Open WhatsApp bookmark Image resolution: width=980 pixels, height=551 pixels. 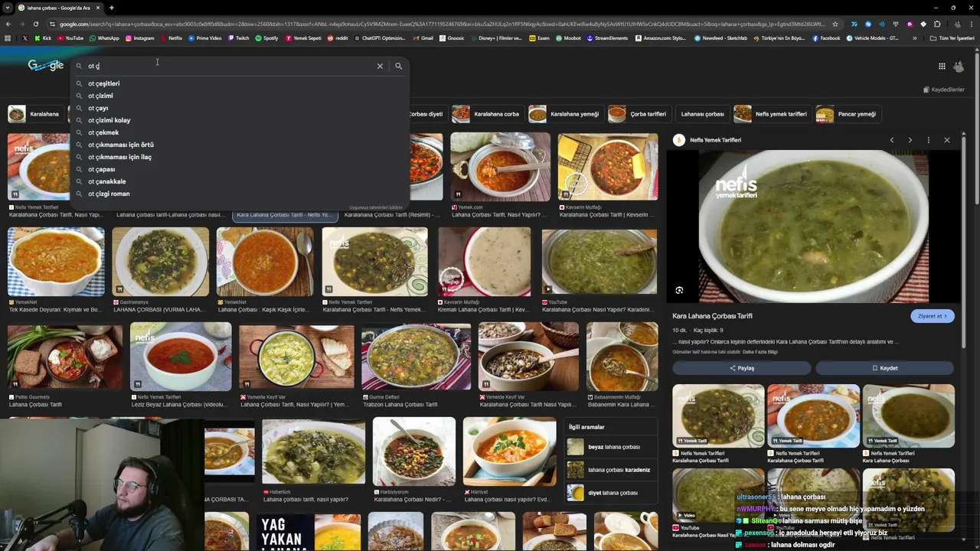[104, 38]
